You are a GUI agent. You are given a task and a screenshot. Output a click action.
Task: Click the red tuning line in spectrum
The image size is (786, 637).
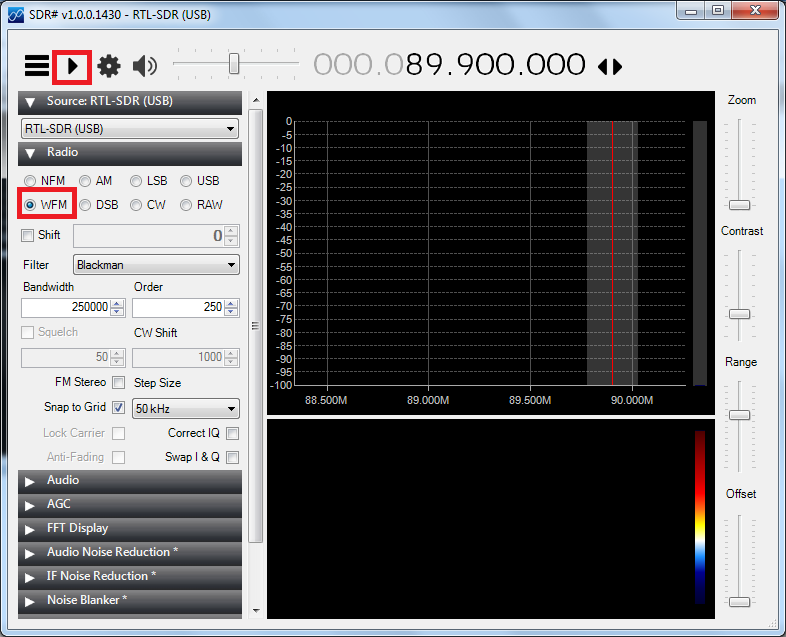[612, 253]
